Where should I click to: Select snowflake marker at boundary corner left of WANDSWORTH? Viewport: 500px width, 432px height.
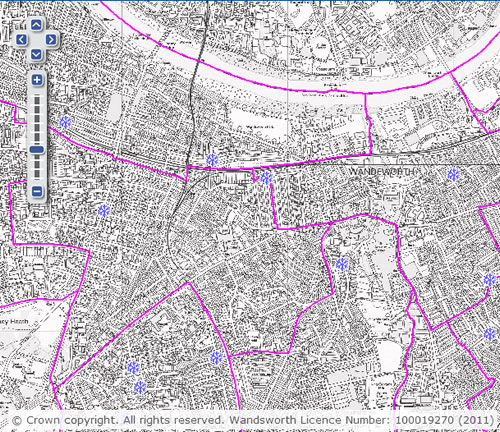coord(266,178)
